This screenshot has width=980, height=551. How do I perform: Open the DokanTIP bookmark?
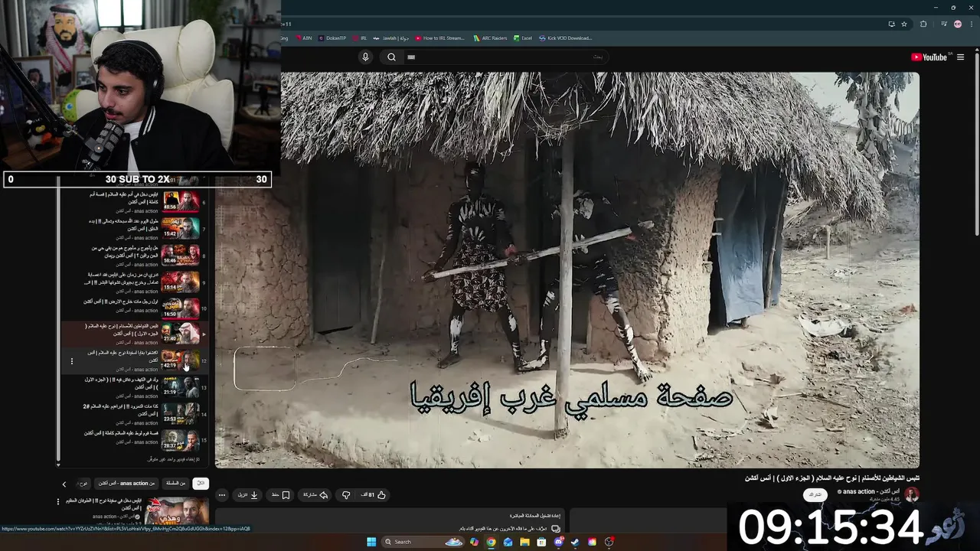[332, 37]
